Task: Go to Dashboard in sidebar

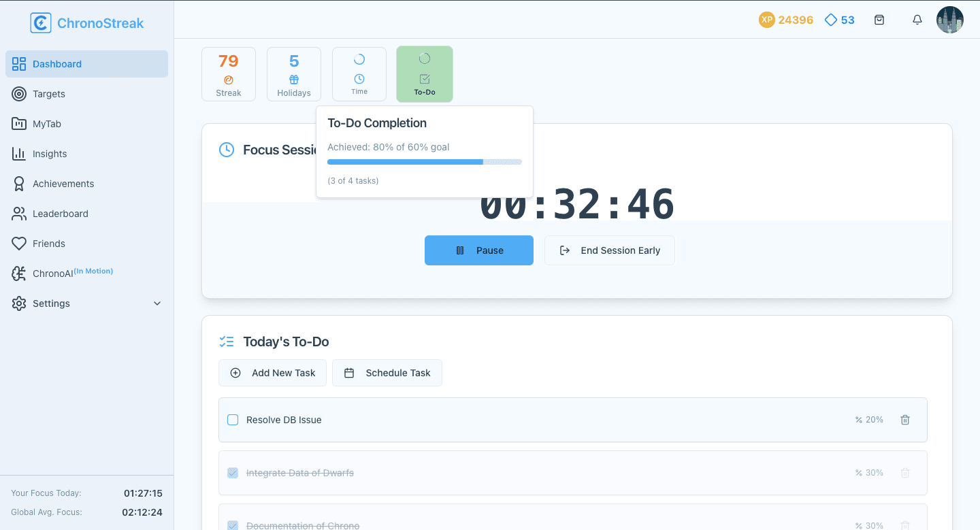Action: pyautogui.click(x=86, y=64)
